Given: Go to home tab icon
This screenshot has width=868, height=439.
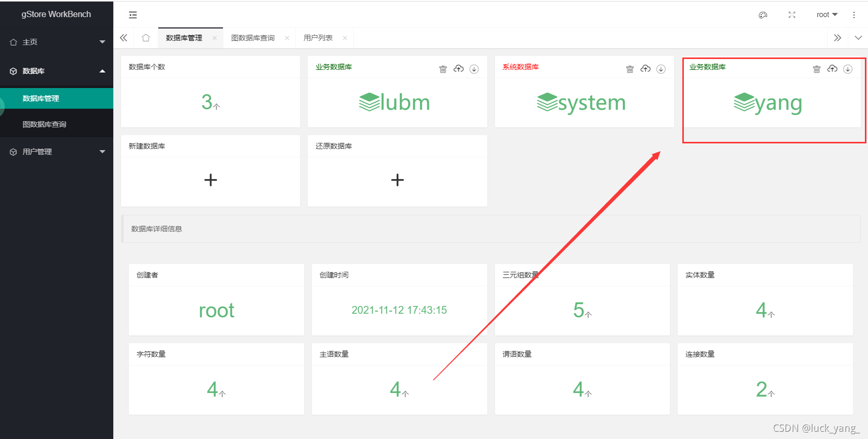Looking at the screenshot, I should tap(146, 38).
